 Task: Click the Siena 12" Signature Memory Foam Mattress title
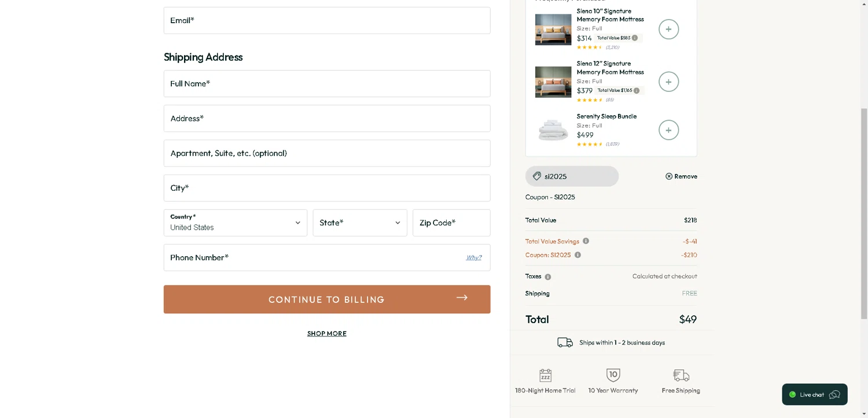[610, 68]
